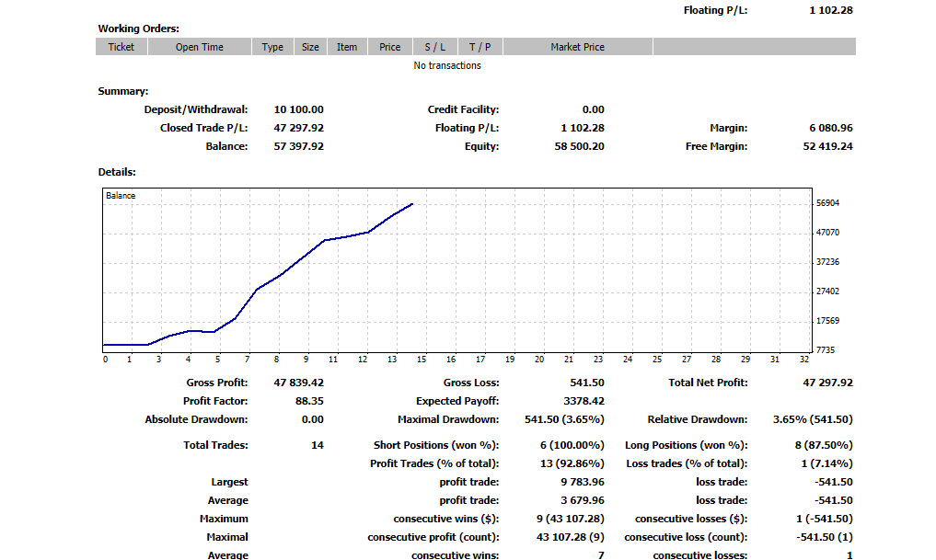Click x-axis label 32
Viewport: 936px width, 560px height.
click(804, 360)
